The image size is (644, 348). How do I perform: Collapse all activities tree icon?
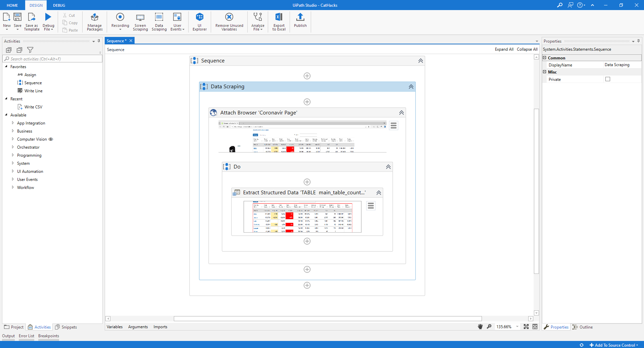[19, 50]
